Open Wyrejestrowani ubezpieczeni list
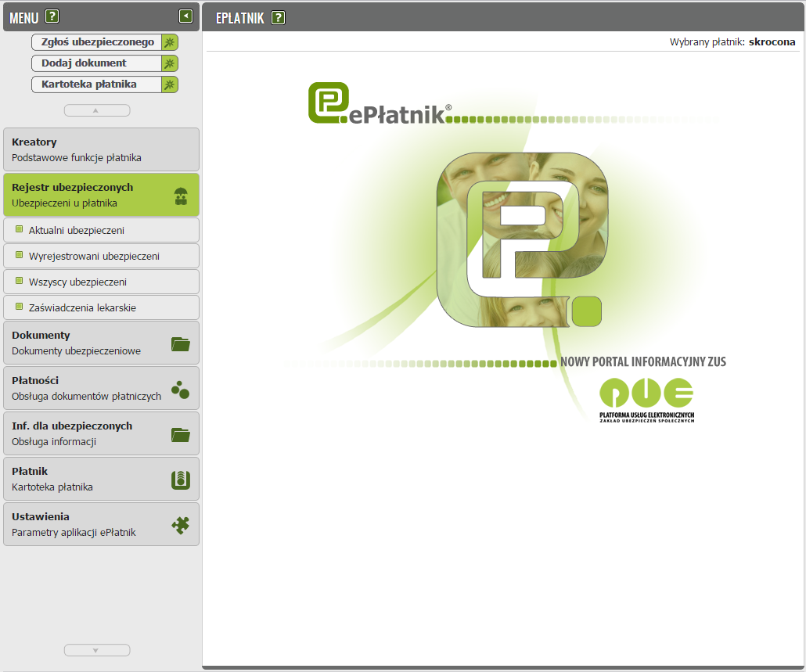 101,256
